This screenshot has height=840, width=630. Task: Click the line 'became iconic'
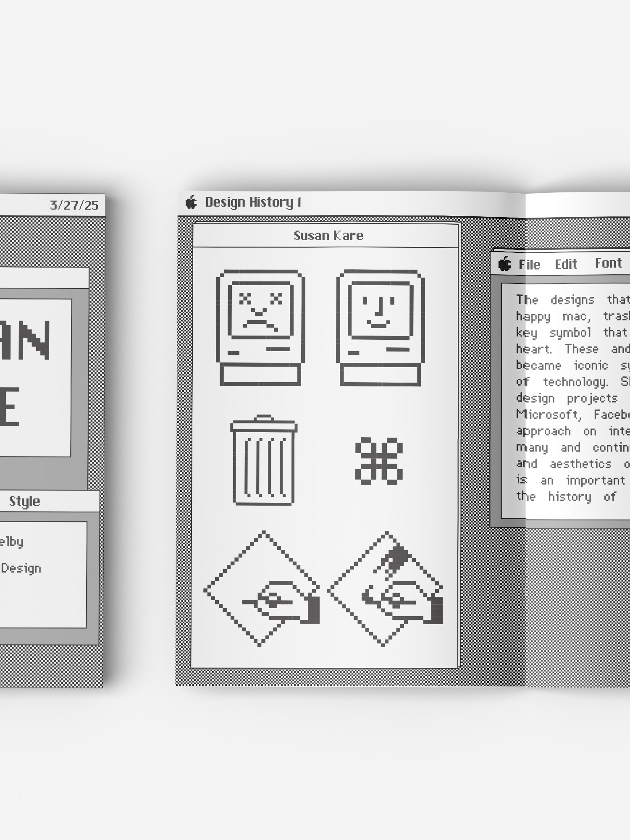pyautogui.click(x=573, y=365)
